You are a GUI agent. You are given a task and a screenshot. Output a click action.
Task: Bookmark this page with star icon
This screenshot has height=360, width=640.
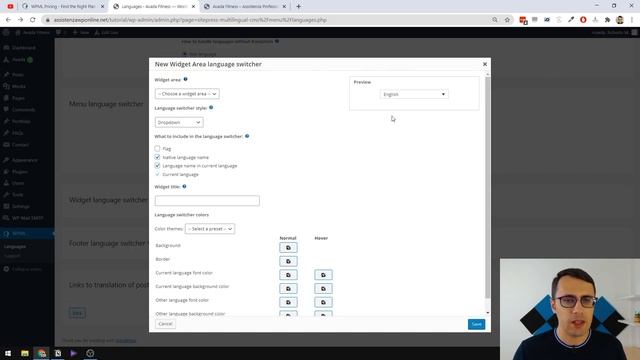click(507, 20)
